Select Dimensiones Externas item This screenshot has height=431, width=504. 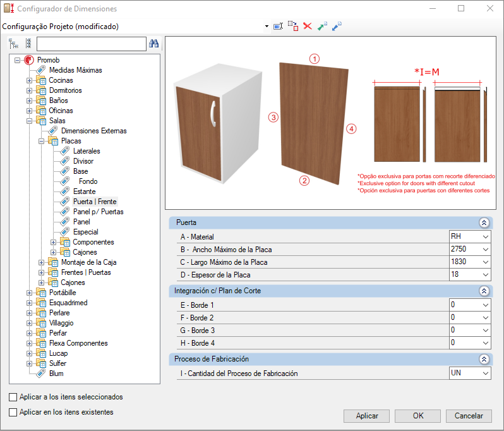coord(94,131)
